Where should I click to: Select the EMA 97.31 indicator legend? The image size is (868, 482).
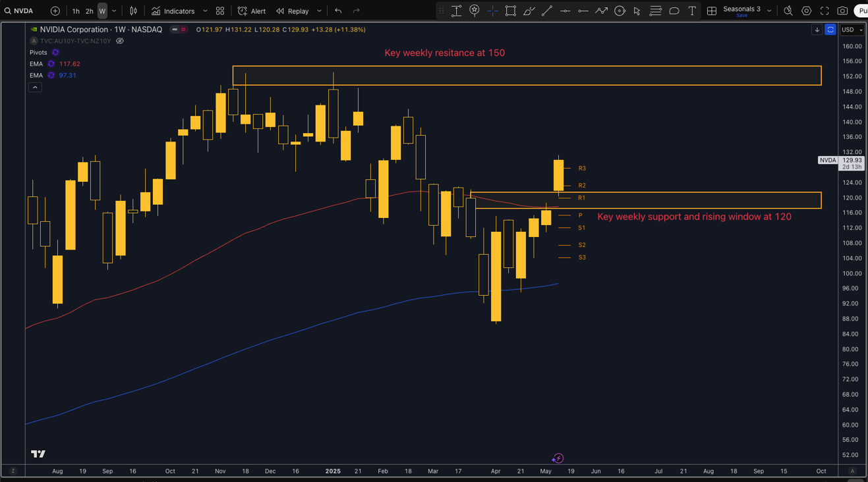point(53,75)
